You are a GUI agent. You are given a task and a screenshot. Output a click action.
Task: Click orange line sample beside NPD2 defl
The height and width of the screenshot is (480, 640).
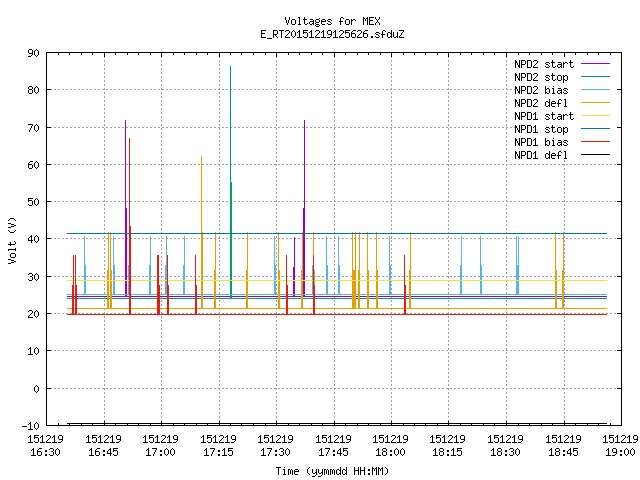(x=596, y=102)
